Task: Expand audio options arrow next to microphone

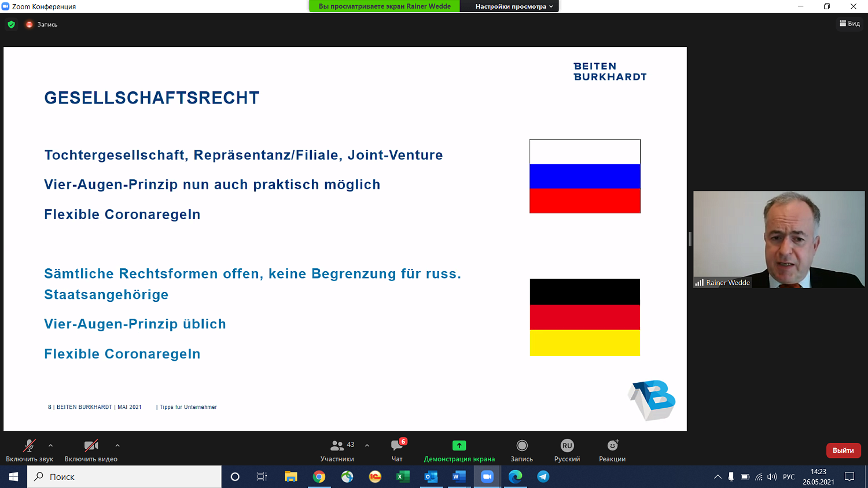Action: [51, 445]
